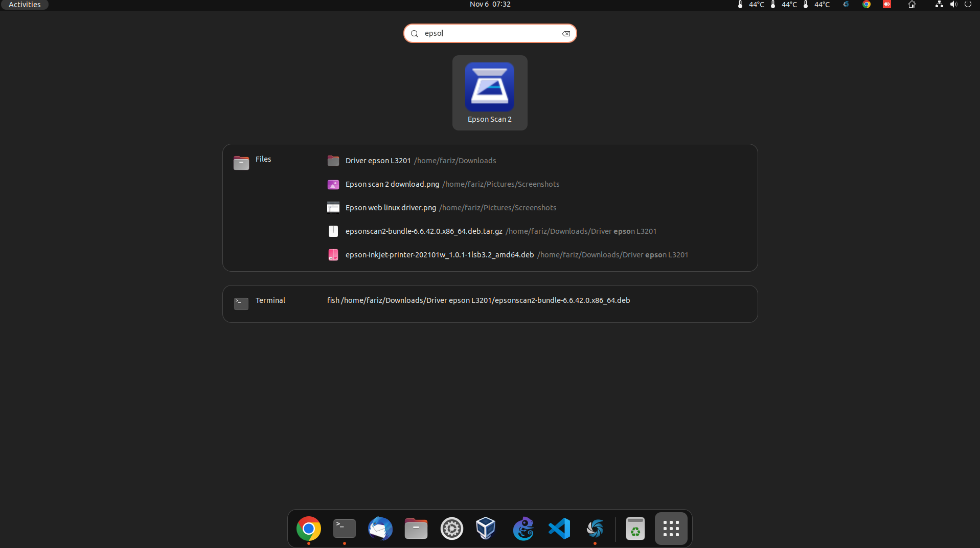Click the Chrome icon in the system tray
This screenshot has height=548, width=980.
point(867,5)
